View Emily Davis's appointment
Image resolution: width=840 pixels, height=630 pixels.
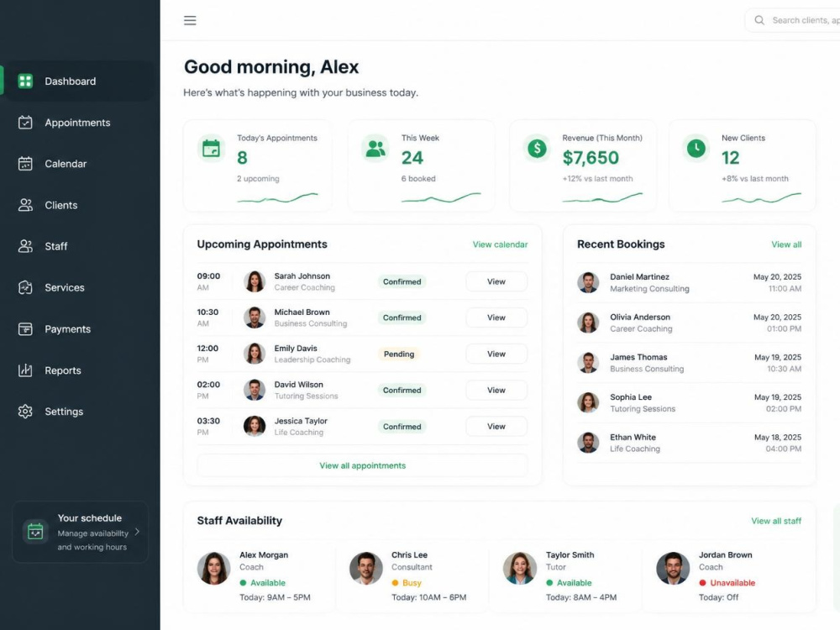pos(496,354)
